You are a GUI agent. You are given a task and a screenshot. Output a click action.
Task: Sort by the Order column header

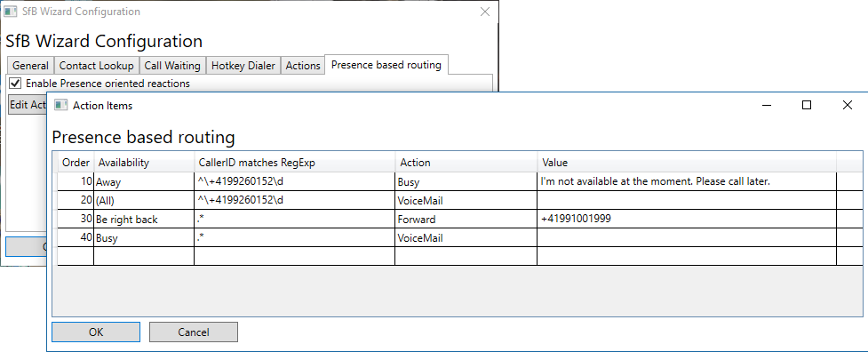[x=76, y=163]
